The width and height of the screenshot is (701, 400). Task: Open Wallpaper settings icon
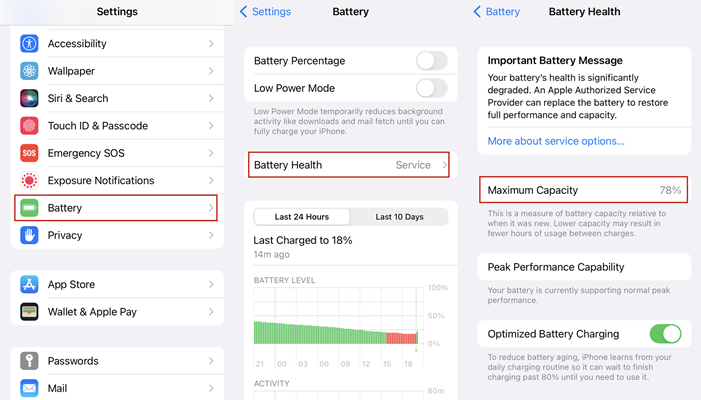click(29, 71)
